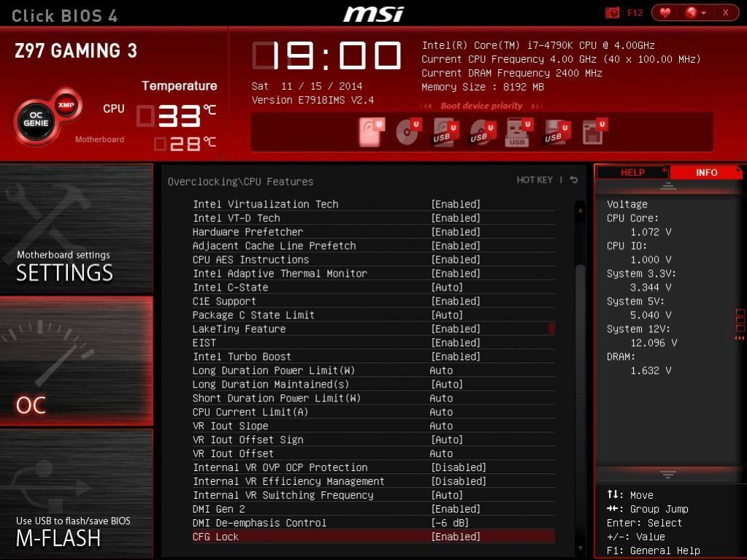Click the Overclocking\CPU Features breadcrumb
The width and height of the screenshot is (747, 560).
240,181
